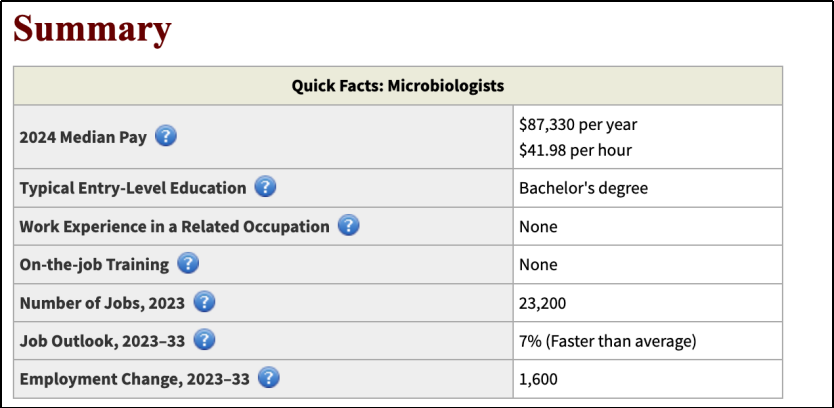Select the $87,330 per year value
834x408 pixels.
[578, 124]
